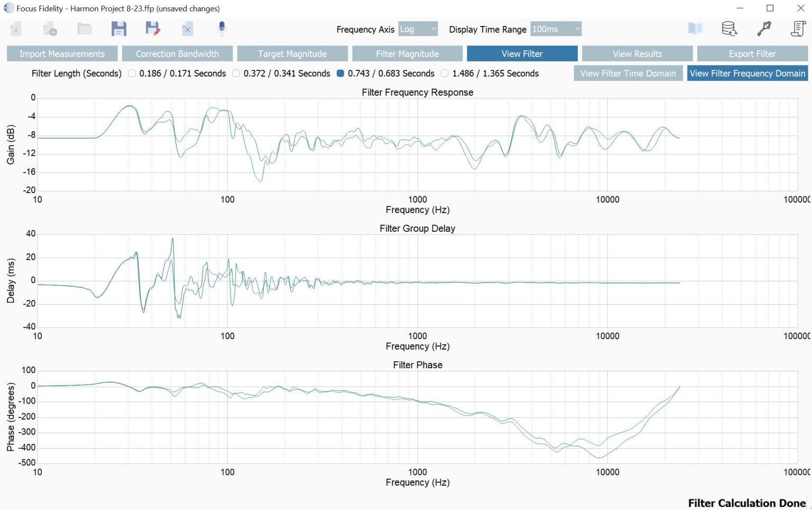This screenshot has height=510, width=812.
Task: Select 0.372 / 0.341 Seconds filter length
Action: click(x=236, y=74)
